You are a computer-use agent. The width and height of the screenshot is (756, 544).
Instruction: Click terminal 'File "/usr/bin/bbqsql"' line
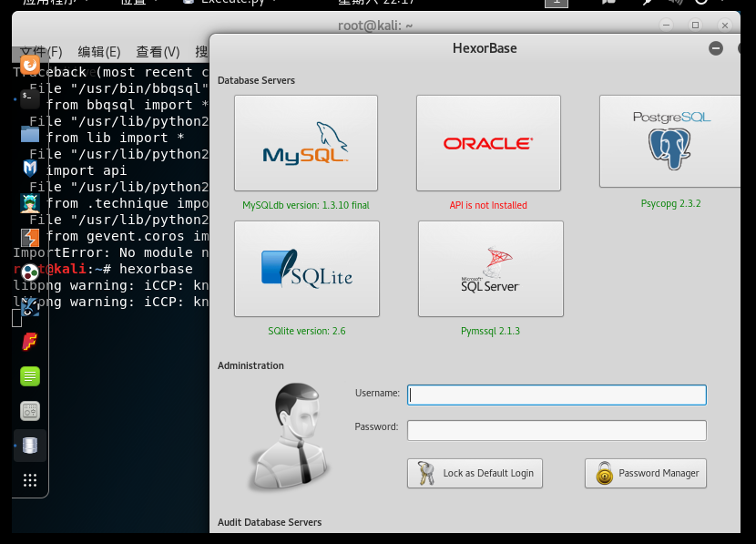(119, 88)
